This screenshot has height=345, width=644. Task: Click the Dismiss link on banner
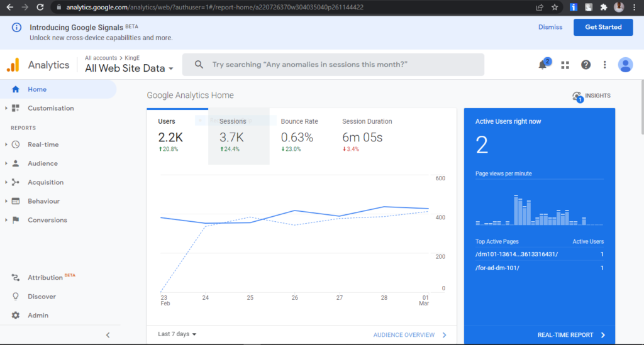[x=550, y=27]
